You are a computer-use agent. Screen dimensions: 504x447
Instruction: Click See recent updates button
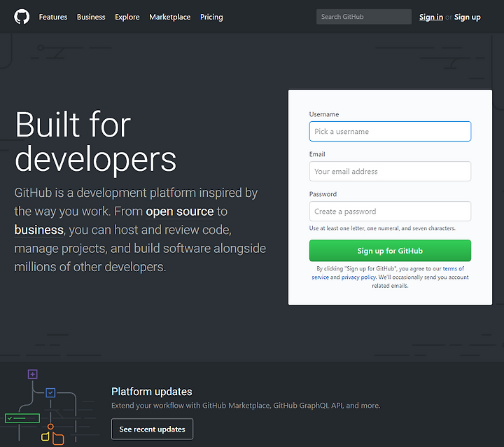pos(152,429)
